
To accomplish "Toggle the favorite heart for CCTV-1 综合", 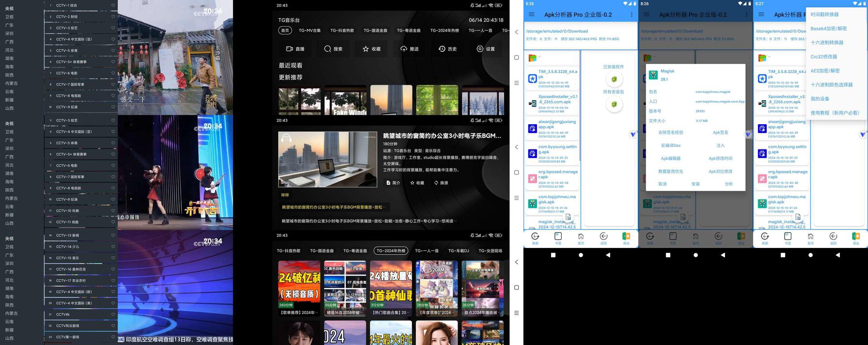I will (x=113, y=5).
